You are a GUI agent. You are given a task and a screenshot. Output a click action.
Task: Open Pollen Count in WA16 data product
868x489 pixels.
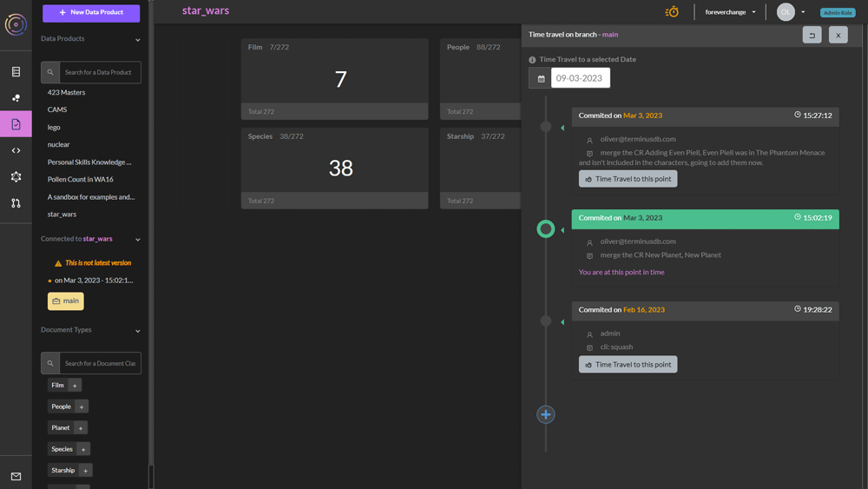tap(80, 180)
